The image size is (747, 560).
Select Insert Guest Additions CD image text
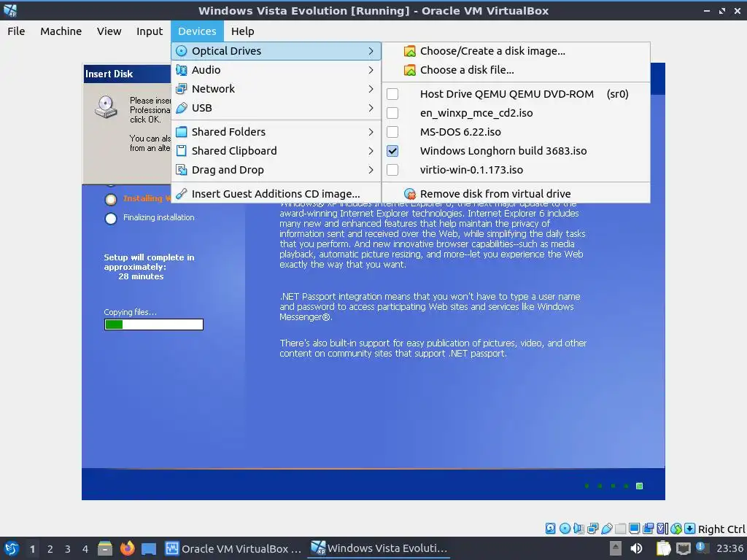point(276,194)
